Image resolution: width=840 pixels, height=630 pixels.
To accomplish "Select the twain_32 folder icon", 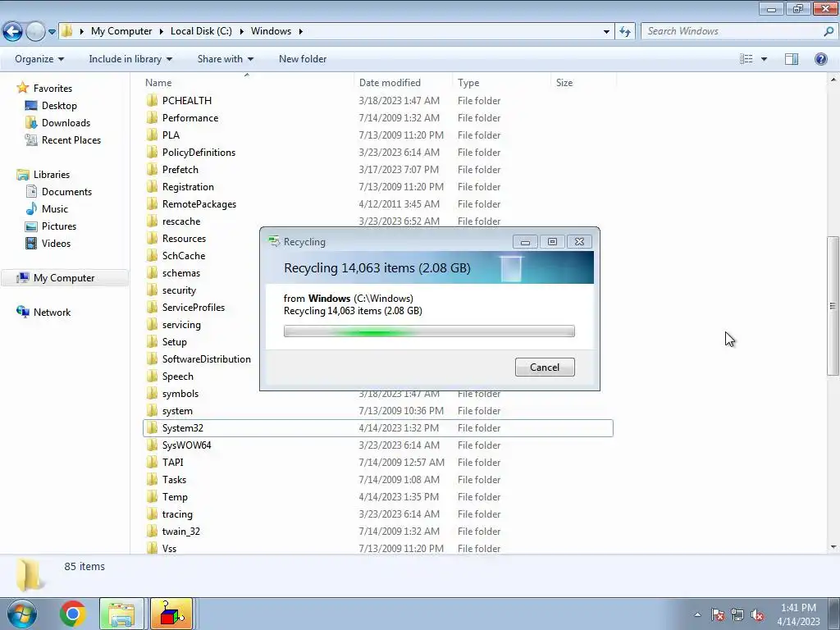I will coord(152,532).
